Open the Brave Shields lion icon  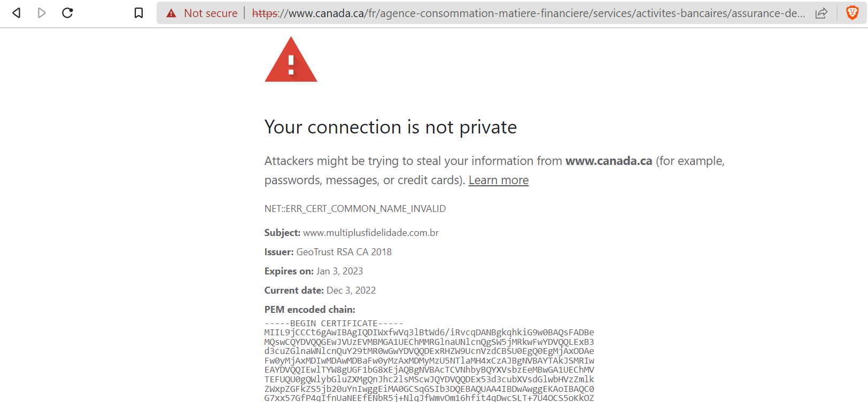852,13
